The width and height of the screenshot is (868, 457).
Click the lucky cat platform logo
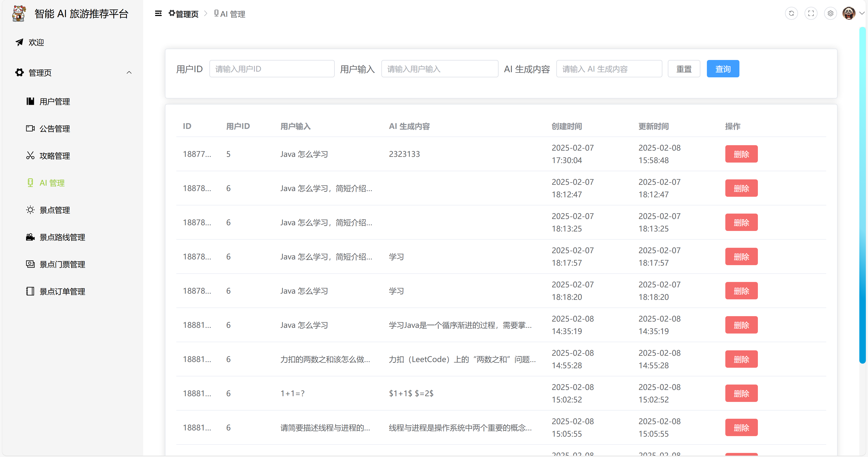pyautogui.click(x=19, y=14)
